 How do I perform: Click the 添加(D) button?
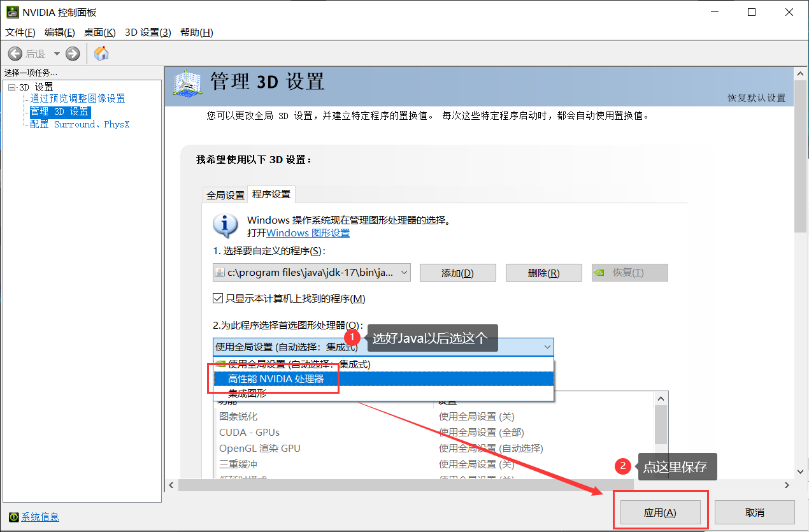point(457,273)
